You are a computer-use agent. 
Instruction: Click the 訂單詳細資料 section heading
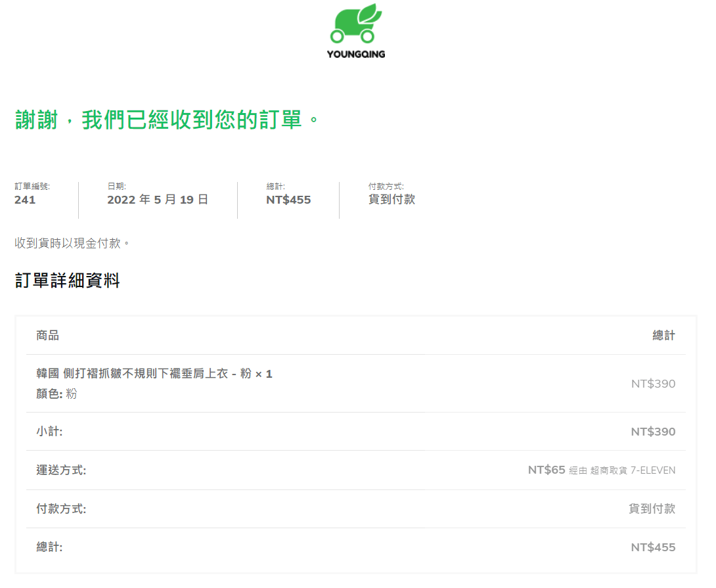pos(67,281)
